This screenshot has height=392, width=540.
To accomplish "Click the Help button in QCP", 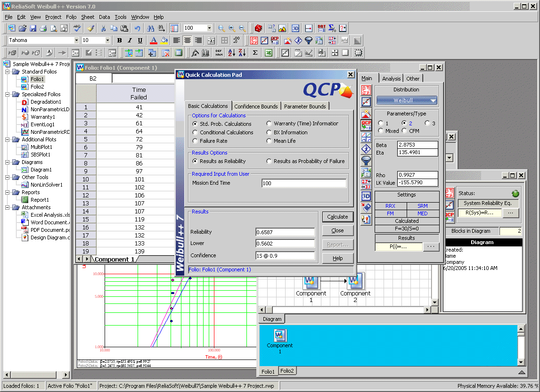I will tap(337, 258).
